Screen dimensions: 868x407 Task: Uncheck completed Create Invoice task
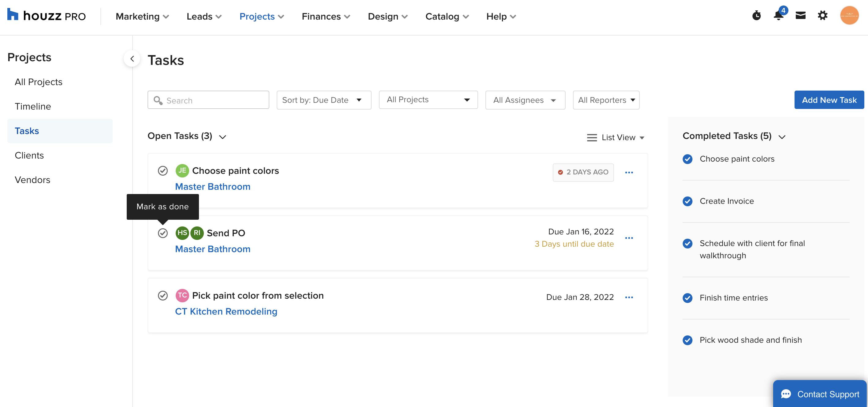point(687,201)
